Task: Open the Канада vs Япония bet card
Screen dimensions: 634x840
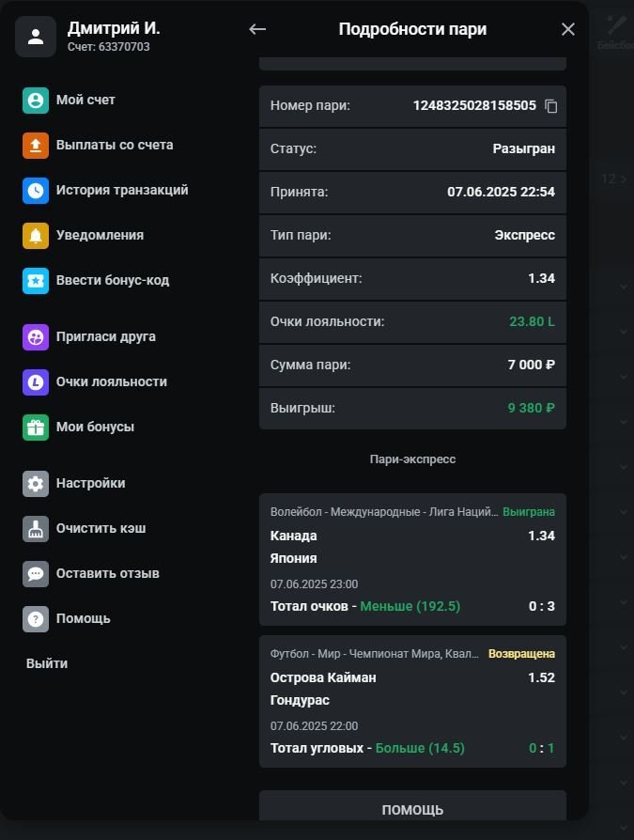Action: point(412,559)
